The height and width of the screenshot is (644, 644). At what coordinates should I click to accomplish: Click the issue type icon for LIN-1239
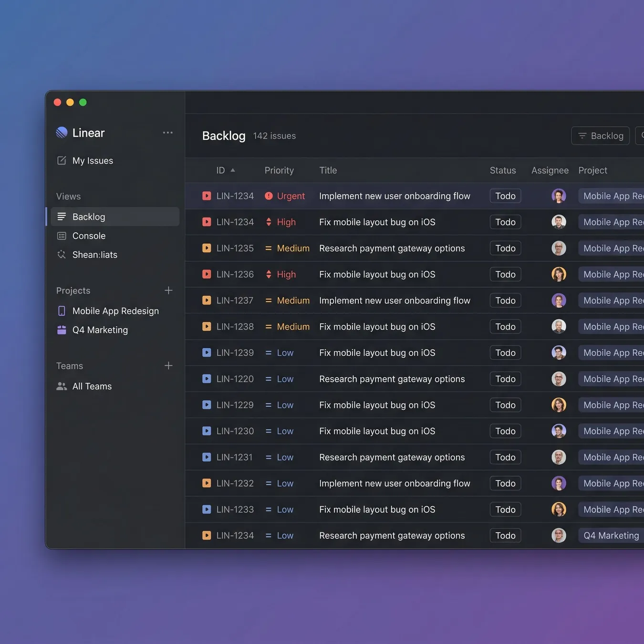pos(207,353)
